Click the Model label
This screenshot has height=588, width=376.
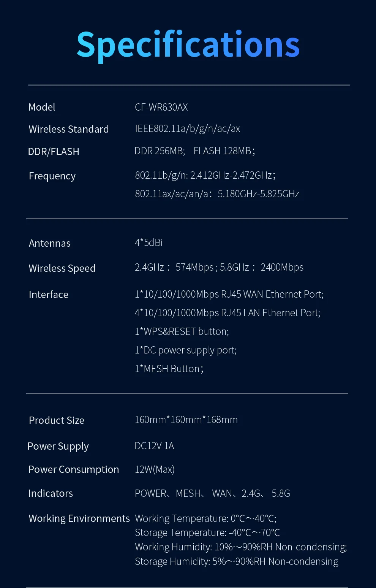pyautogui.click(x=42, y=107)
